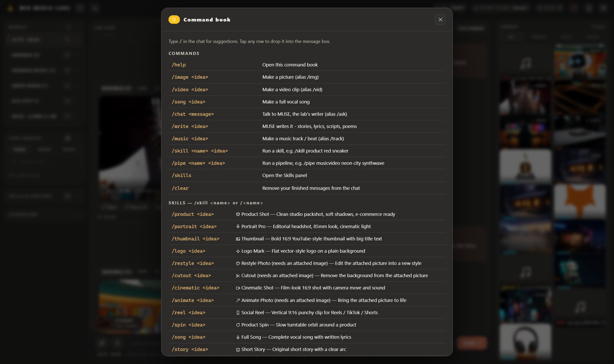Click the phone icon beside Social Reel

point(238,313)
